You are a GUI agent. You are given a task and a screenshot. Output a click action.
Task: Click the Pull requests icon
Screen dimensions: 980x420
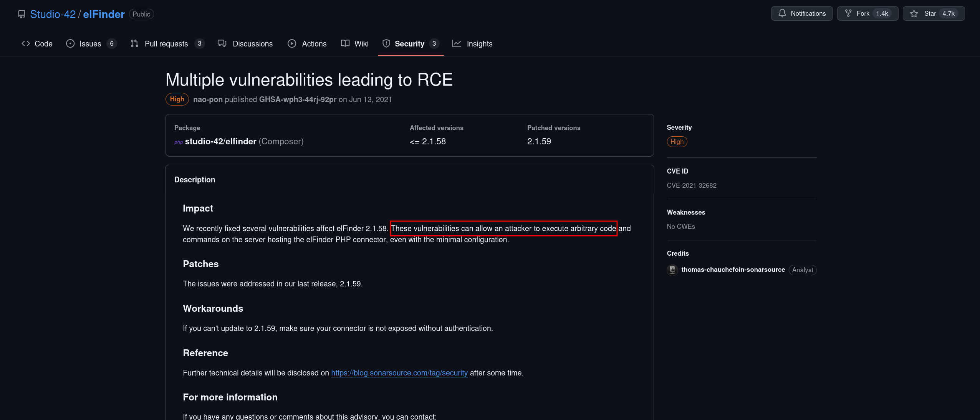[x=134, y=44]
